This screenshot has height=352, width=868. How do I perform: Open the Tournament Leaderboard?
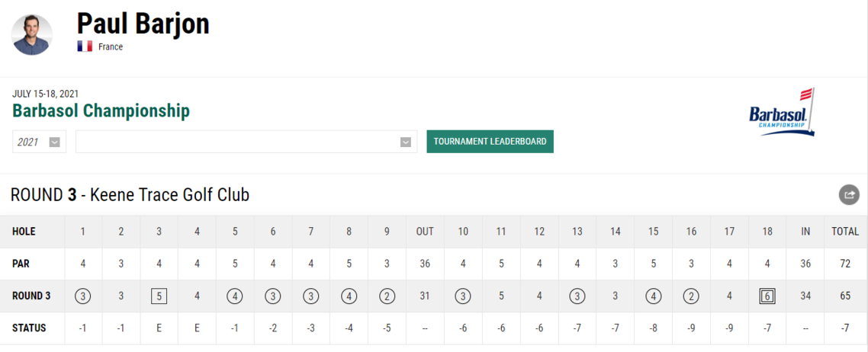pos(490,142)
